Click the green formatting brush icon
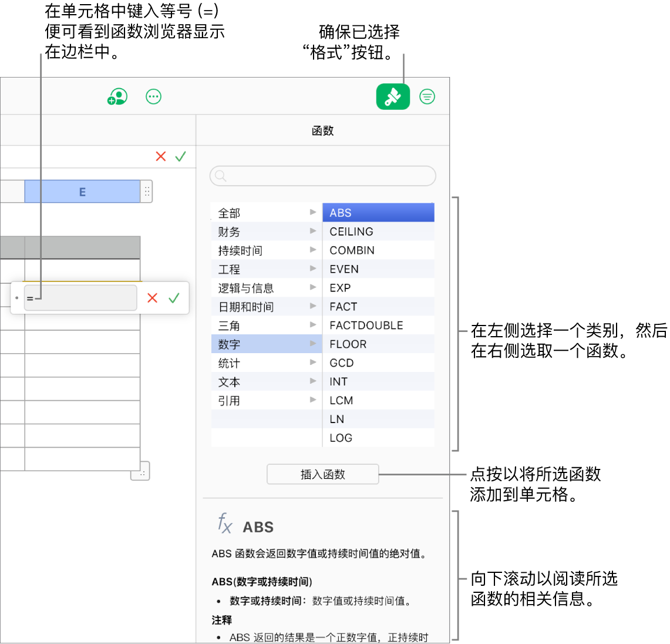The height and width of the screenshot is (644, 670). pos(393,96)
